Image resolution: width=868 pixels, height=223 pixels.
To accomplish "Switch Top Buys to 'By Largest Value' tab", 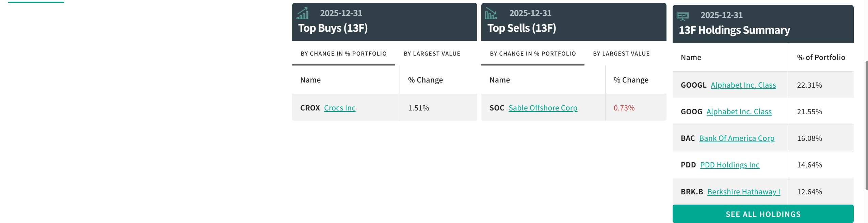I will (432, 54).
